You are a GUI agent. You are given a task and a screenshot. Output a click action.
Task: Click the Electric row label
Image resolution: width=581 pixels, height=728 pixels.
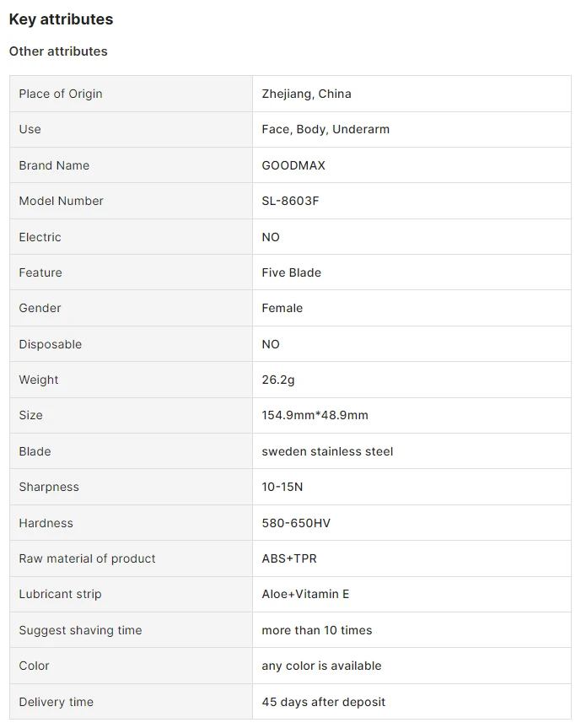point(40,237)
